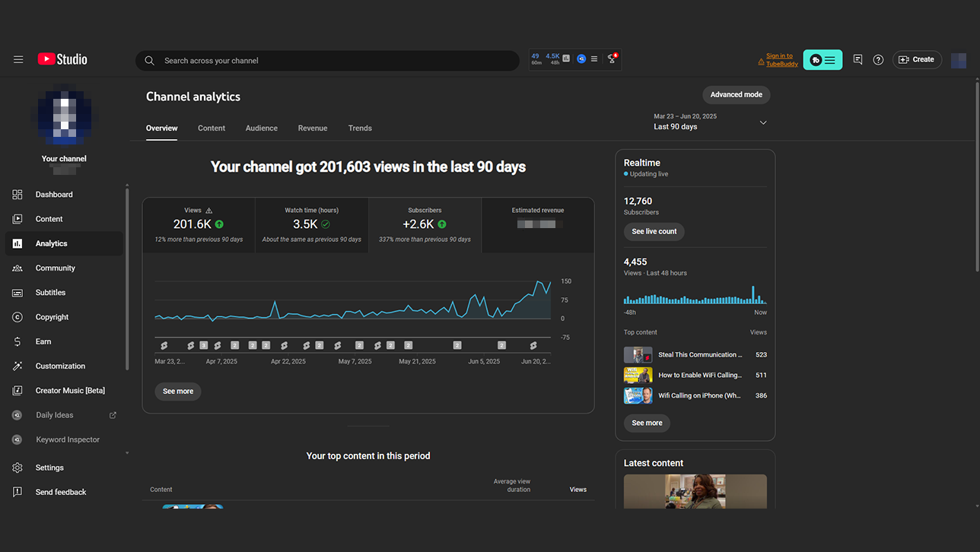The image size is (980, 552).
Task: Click the vidIQ blue circle icon in toolbar
Action: coord(581,59)
